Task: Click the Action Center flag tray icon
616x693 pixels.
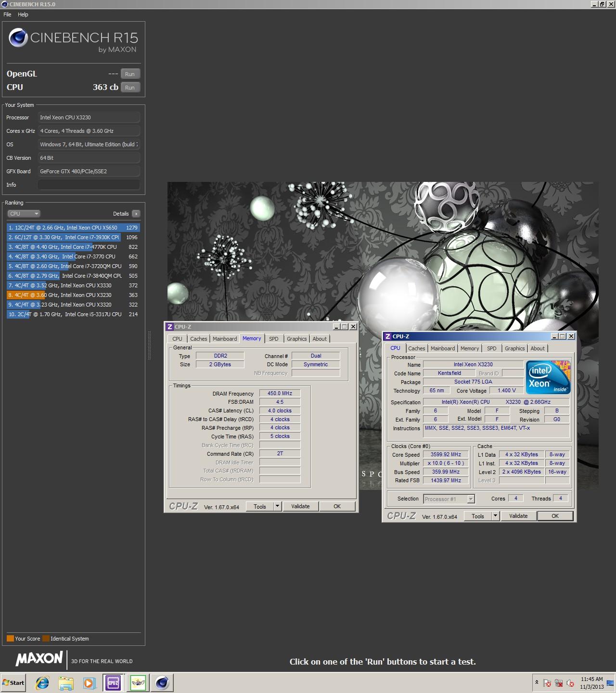Action: pyautogui.click(x=547, y=683)
